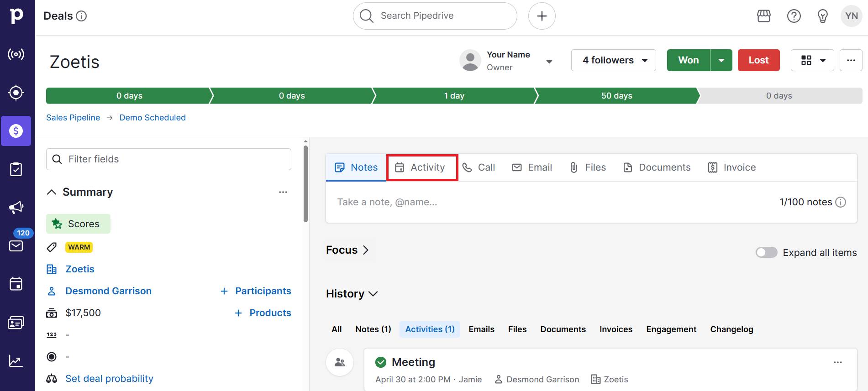Click the Scores button

point(78,224)
